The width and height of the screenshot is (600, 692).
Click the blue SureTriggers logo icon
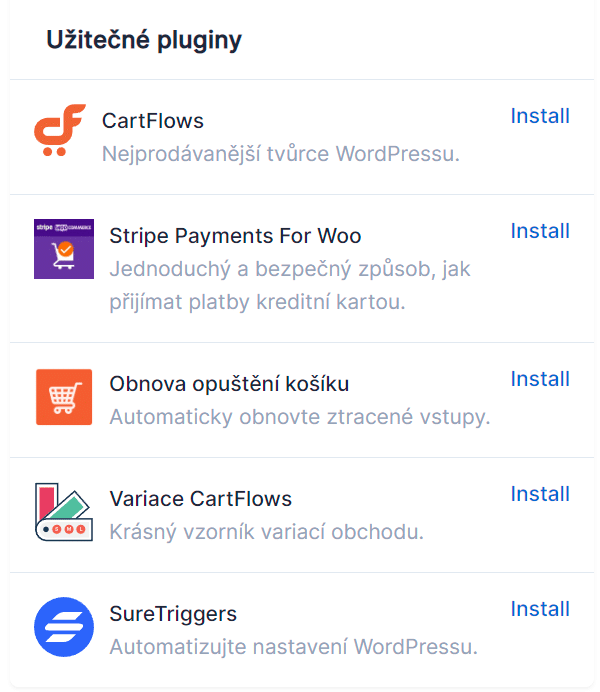tap(64, 627)
